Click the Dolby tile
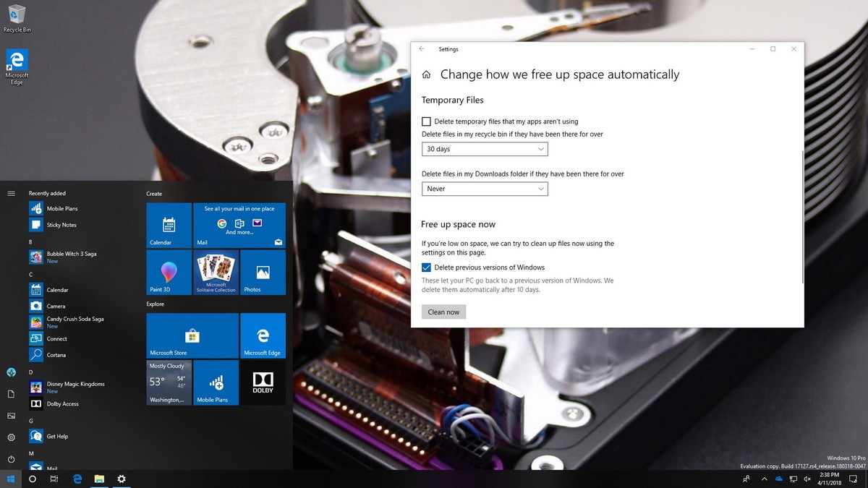Screen dimensions: 868x488 pos(263,382)
